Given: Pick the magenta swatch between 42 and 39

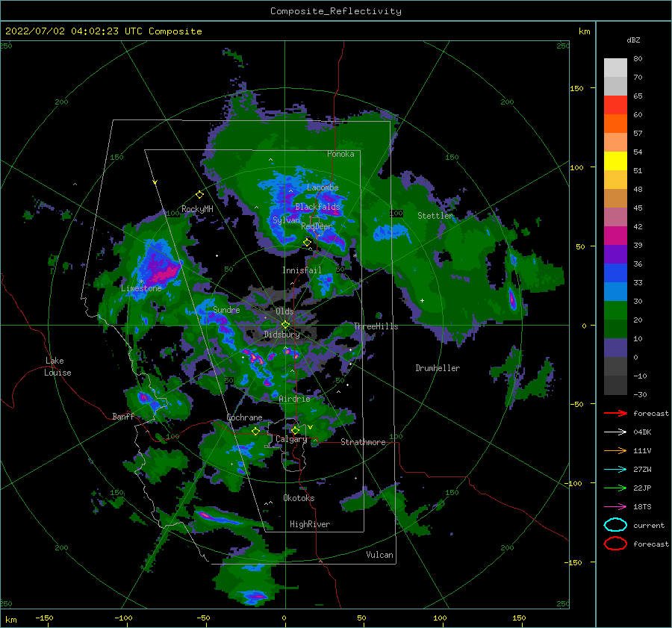Looking at the screenshot, I should (615, 236).
